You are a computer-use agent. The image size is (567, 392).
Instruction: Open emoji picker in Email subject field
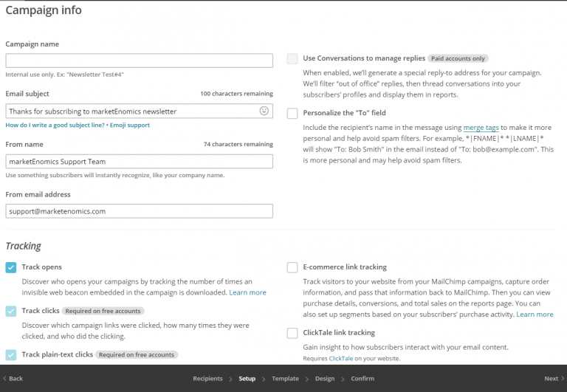coord(264,111)
